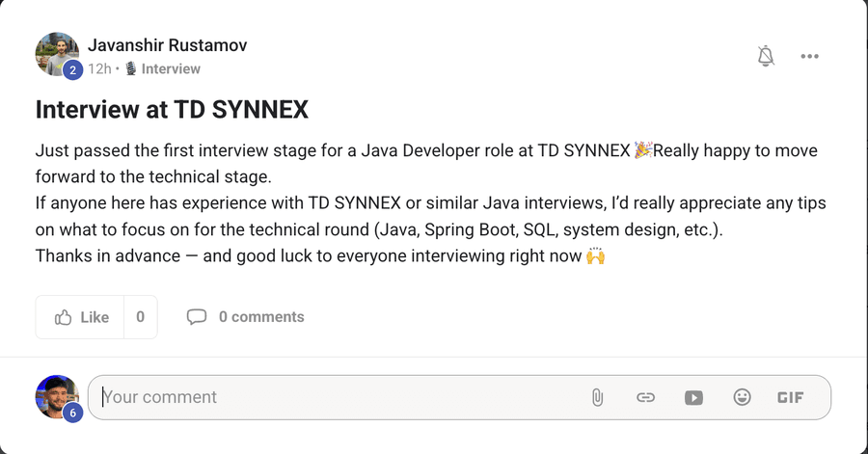Insert a link using the chain icon

[x=645, y=397]
